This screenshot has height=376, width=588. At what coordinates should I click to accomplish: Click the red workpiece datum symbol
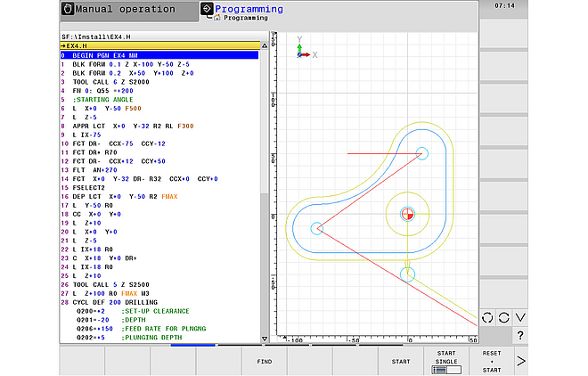[407, 213]
